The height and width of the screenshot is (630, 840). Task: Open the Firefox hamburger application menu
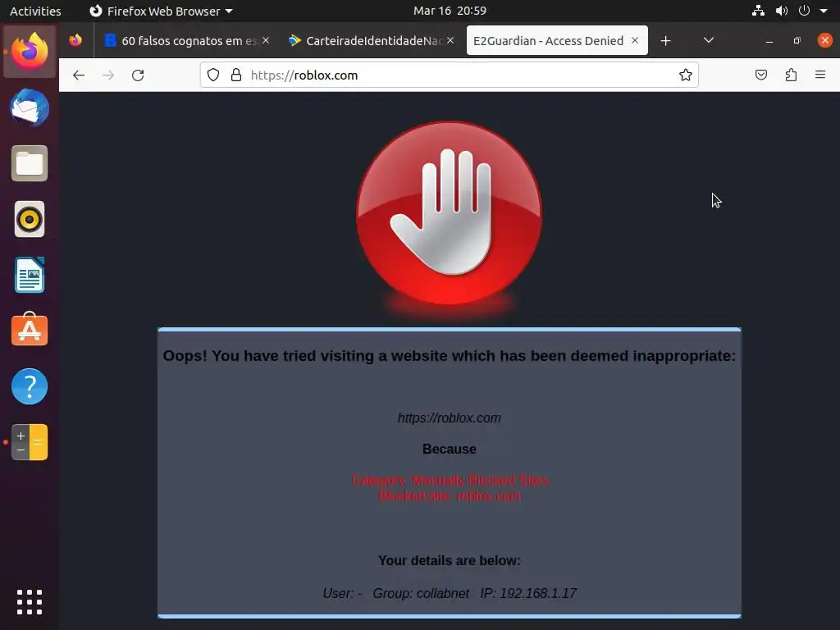point(820,75)
